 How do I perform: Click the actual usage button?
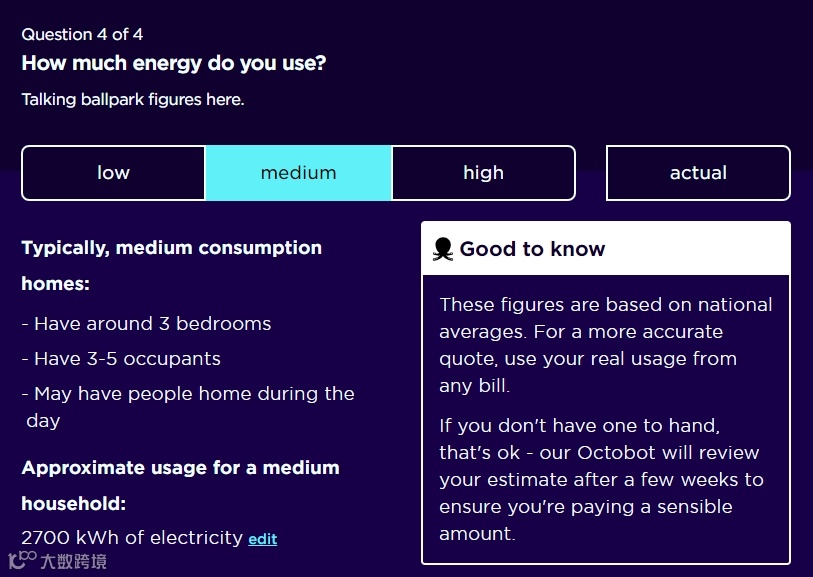[698, 173]
